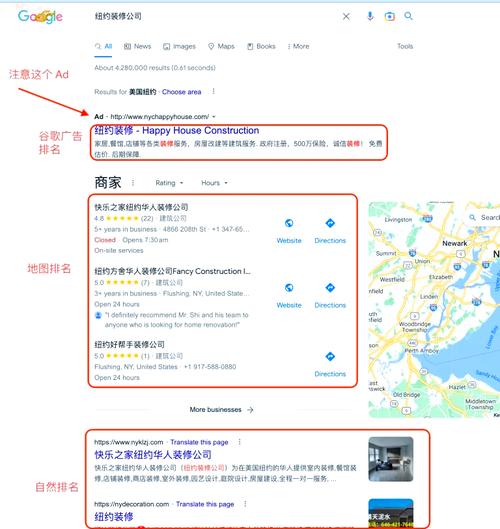This screenshot has width=500, height=529.
Task: Click phone number +1 917-588-0880
Action: pyautogui.click(x=210, y=367)
